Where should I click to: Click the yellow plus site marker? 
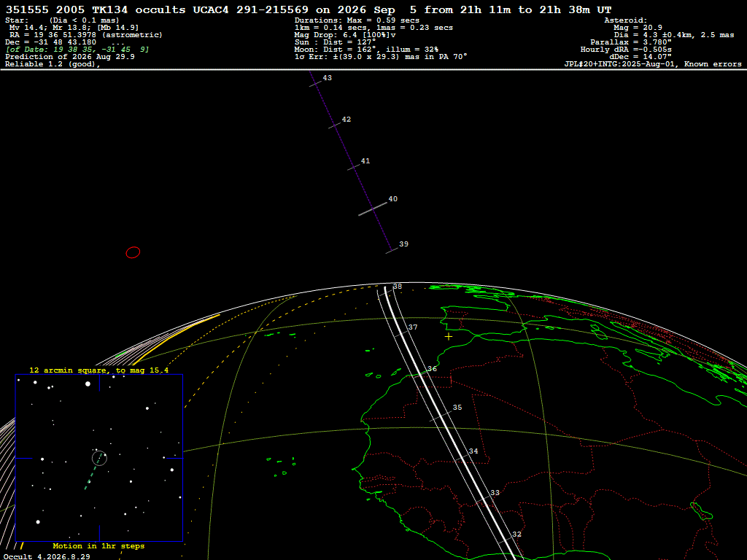449,337
